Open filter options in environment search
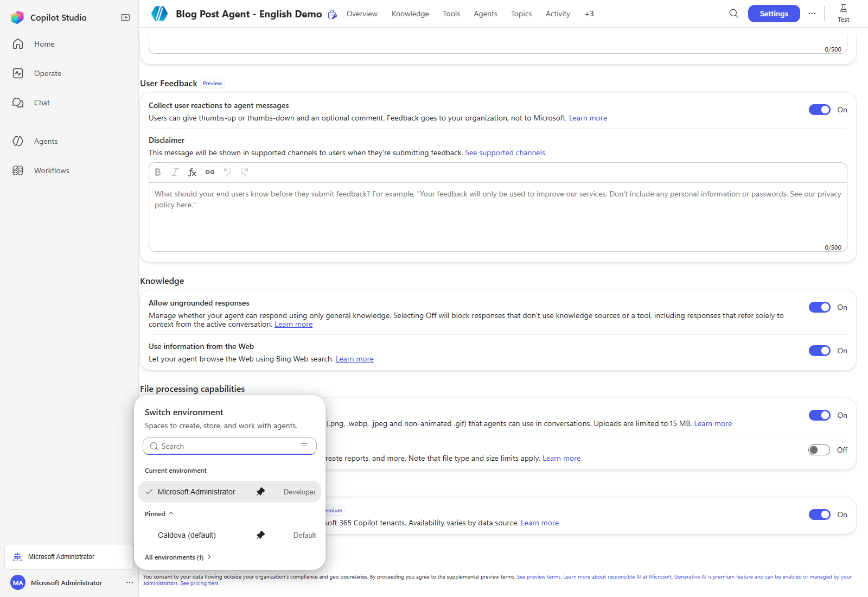The height and width of the screenshot is (597, 868). click(x=304, y=446)
